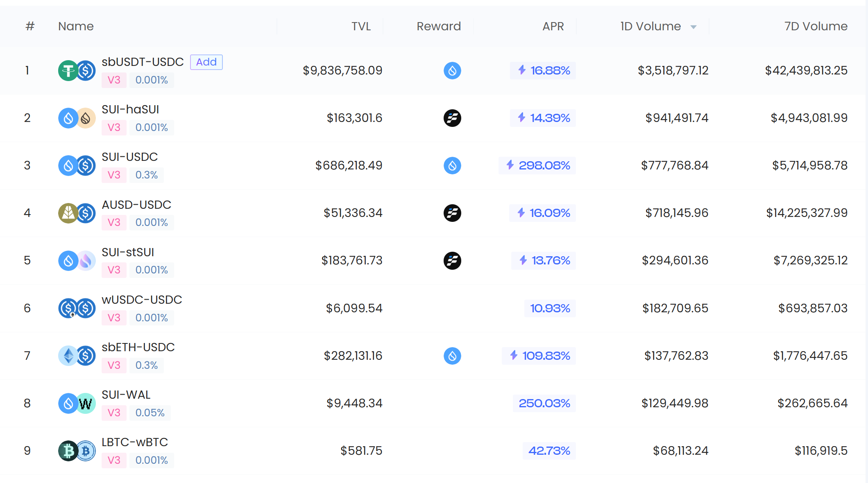
Task: Click the Reward column header
Action: point(439,26)
